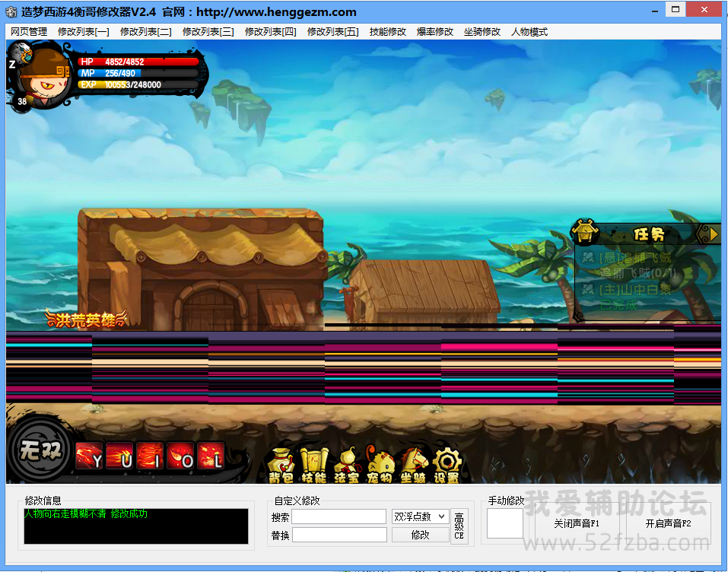Open the 宠物 pet icon
This screenshot has height=572, width=728.
tap(380, 465)
